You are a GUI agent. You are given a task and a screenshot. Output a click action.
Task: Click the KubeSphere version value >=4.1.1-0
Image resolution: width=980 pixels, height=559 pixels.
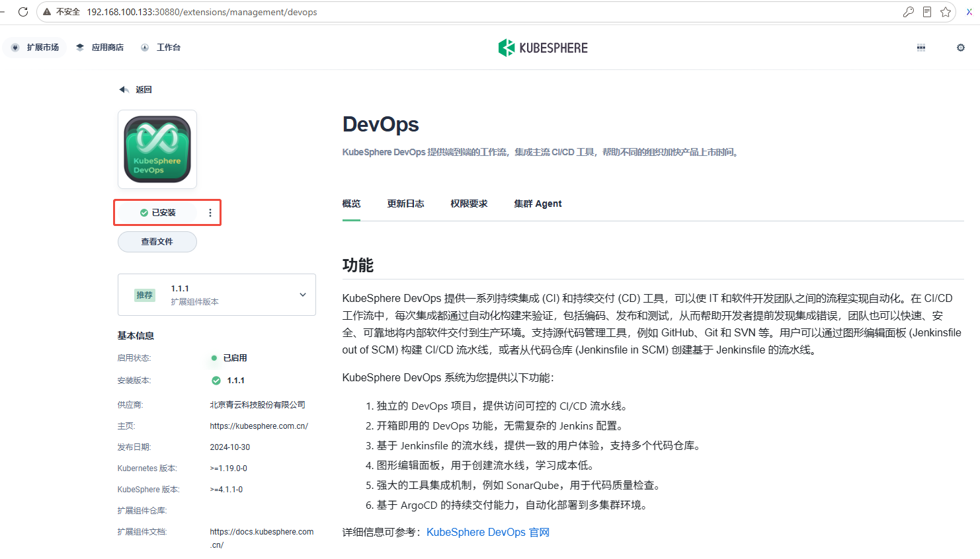point(227,490)
